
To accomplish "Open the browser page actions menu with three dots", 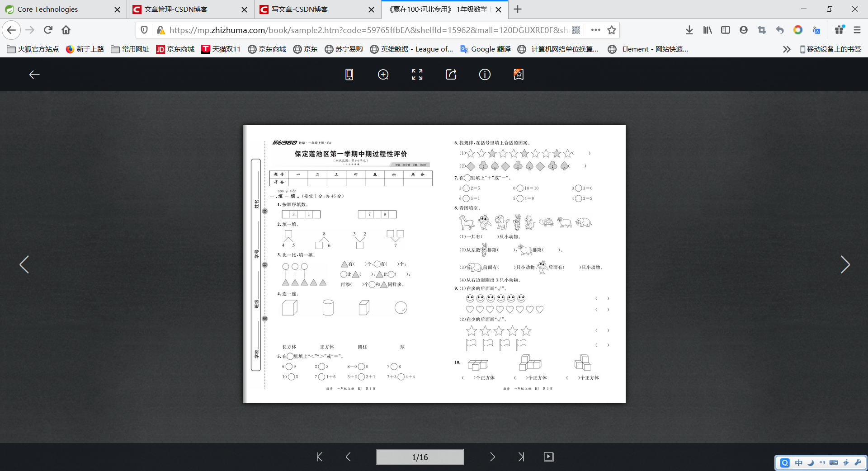I will [x=595, y=30].
